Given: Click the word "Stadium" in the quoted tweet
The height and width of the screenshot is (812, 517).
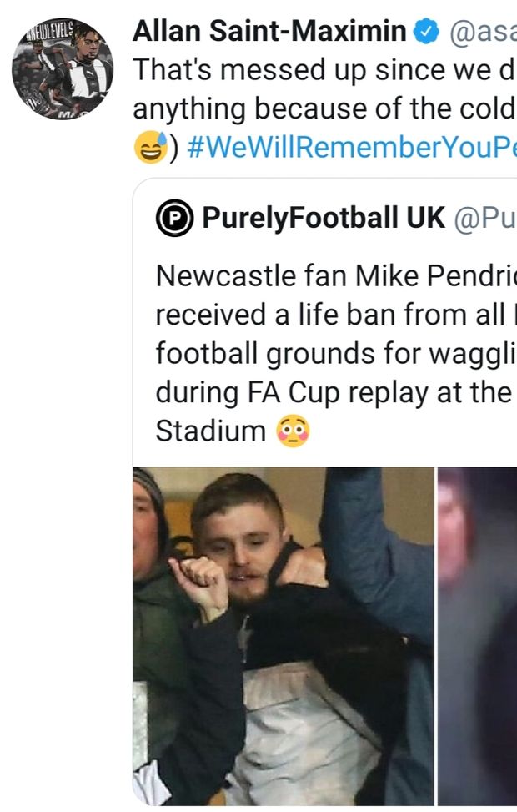Looking at the screenshot, I should point(210,432).
